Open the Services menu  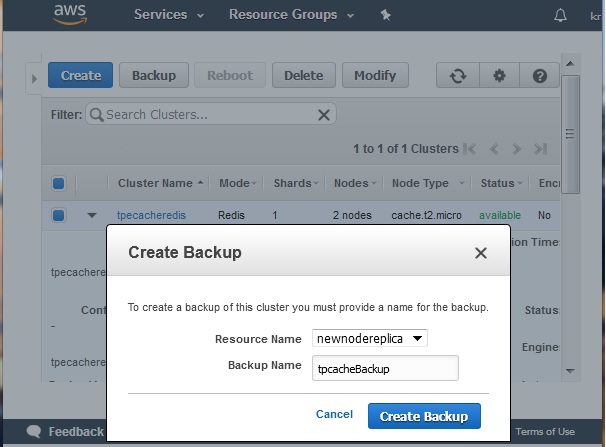(168, 15)
